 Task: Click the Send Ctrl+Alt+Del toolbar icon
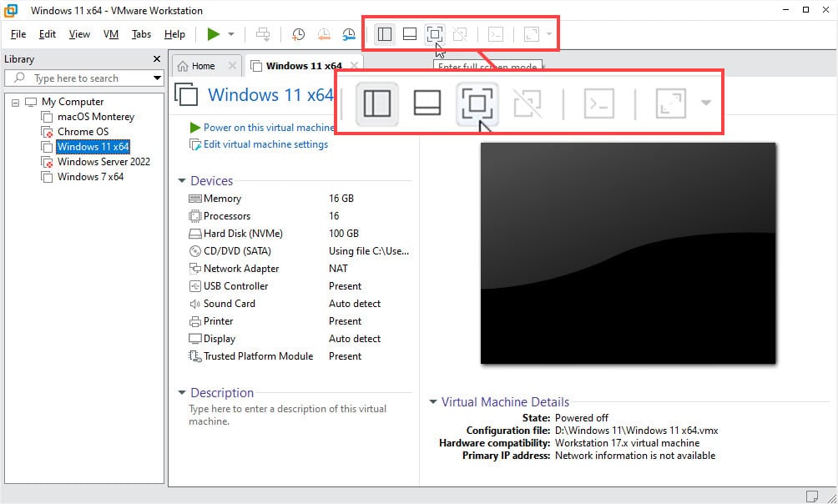tap(263, 34)
